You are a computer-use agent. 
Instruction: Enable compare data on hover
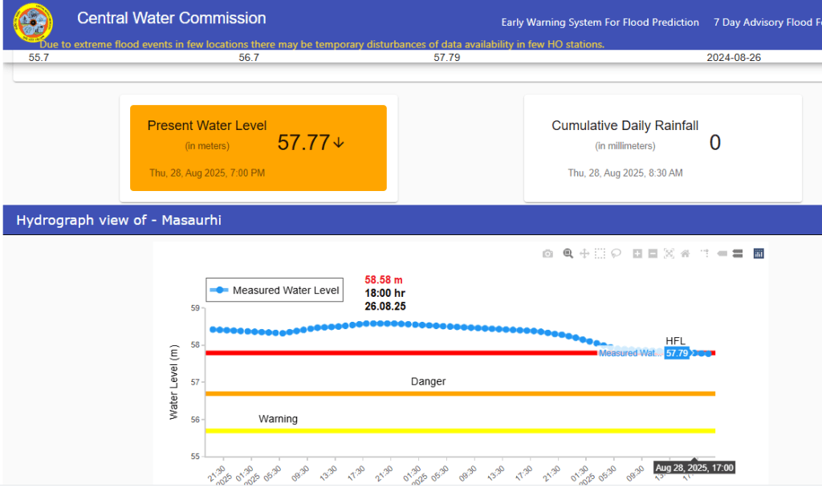click(x=737, y=254)
